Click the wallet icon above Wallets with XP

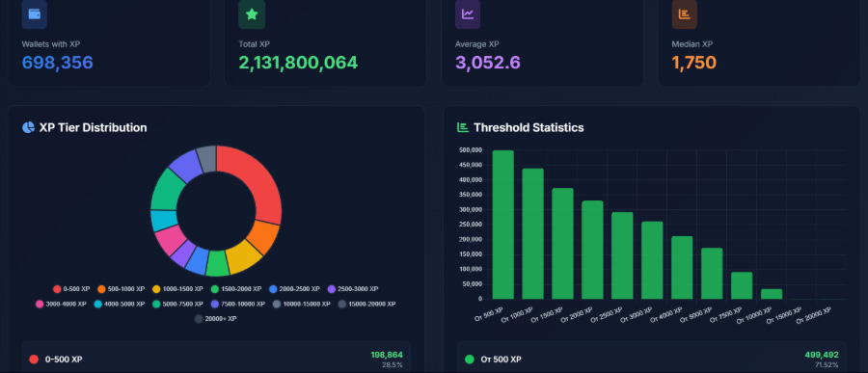pyautogui.click(x=35, y=14)
